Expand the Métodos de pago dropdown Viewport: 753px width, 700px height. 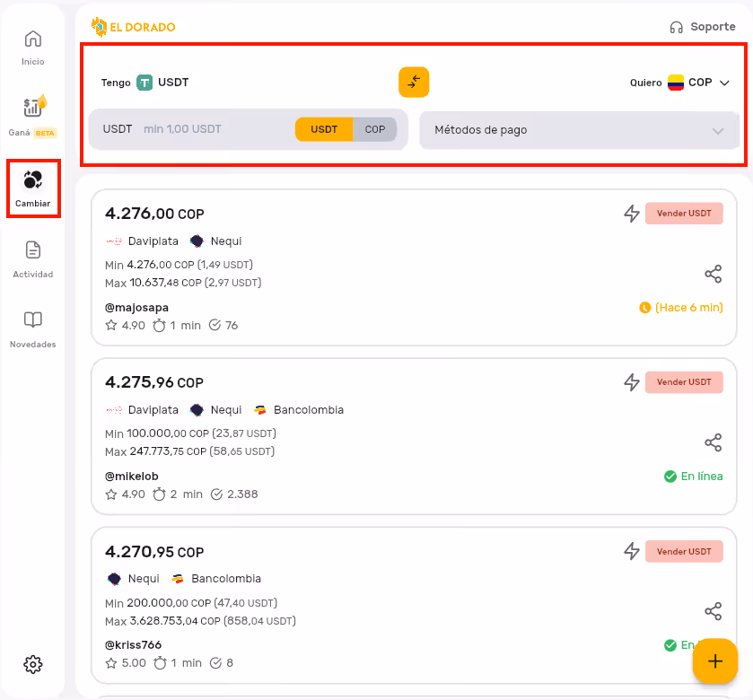point(580,130)
